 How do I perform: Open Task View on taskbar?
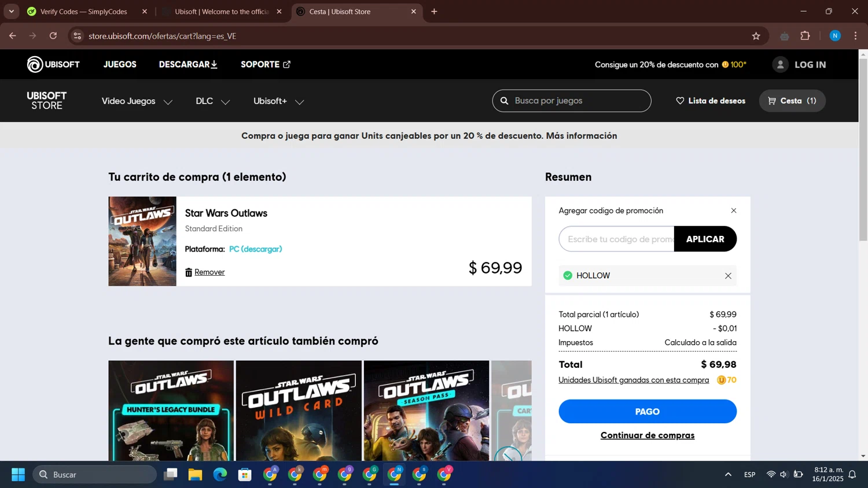(x=170, y=475)
